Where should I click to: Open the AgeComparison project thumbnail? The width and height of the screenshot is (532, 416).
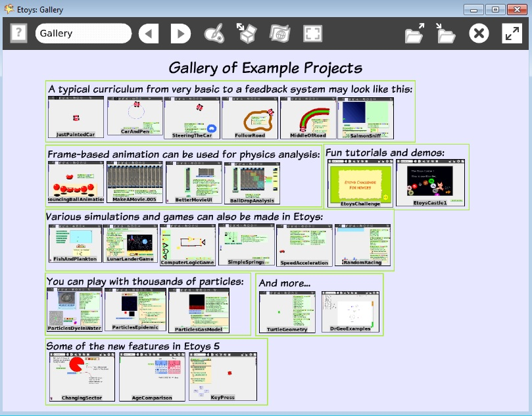[x=152, y=377]
